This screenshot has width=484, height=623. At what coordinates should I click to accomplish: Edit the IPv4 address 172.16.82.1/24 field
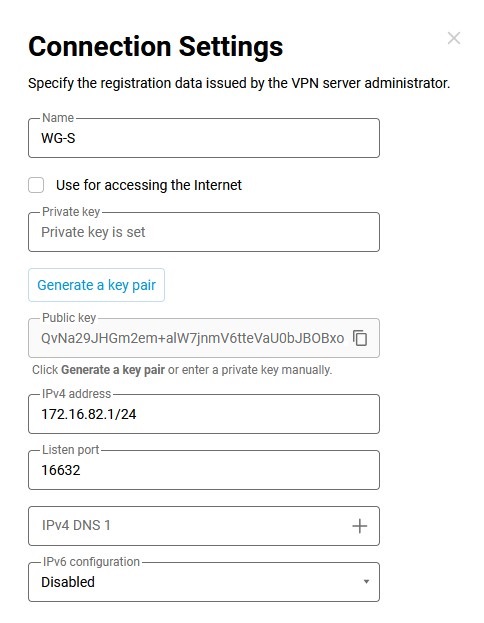point(204,414)
